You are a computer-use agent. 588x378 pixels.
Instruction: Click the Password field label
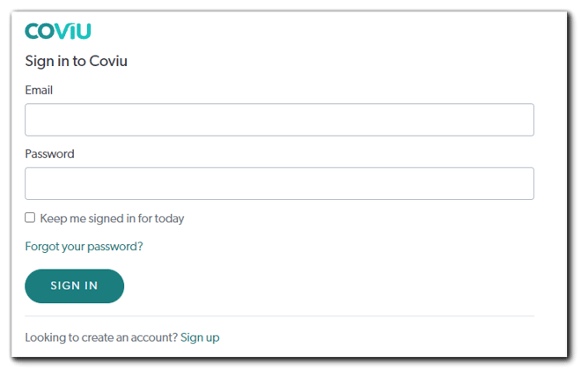pyautogui.click(x=49, y=153)
